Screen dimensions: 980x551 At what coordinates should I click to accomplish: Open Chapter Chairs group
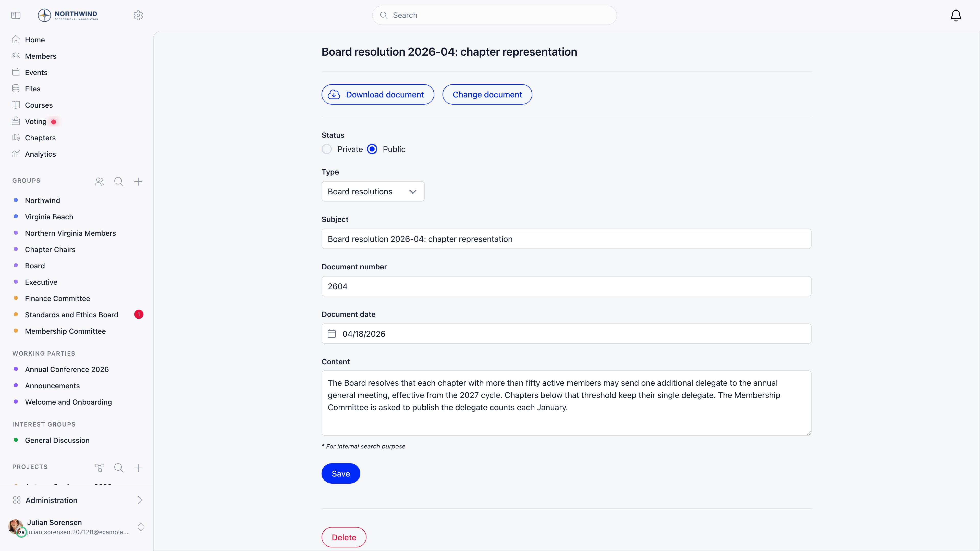(x=50, y=249)
